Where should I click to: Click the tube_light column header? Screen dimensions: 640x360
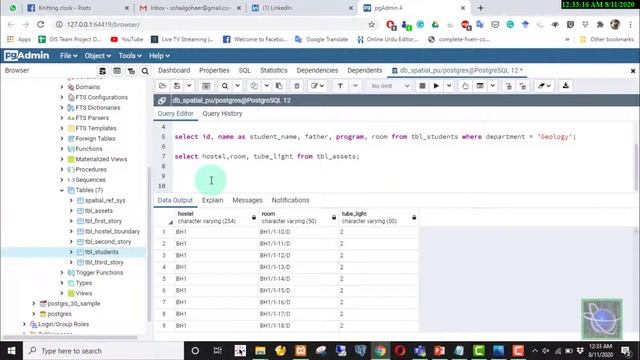click(379, 217)
